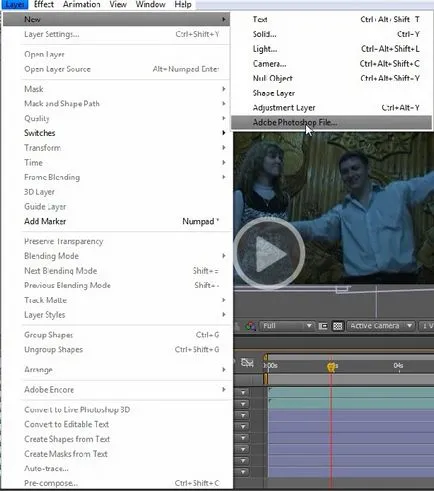Click Group Shapes menu entry
The height and width of the screenshot is (491, 434).
[116, 335]
